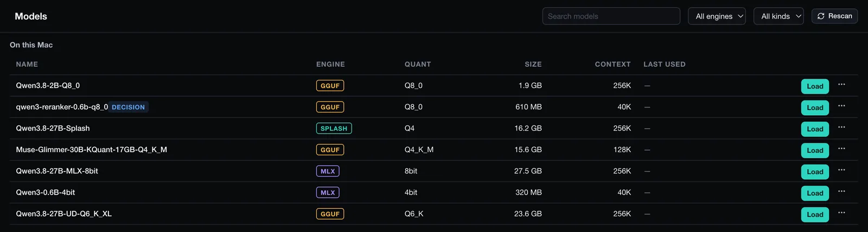The height and width of the screenshot is (232, 868).
Task: Click the DECISION tag on qwen3-reranker
Action: click(x=129, y=107)
